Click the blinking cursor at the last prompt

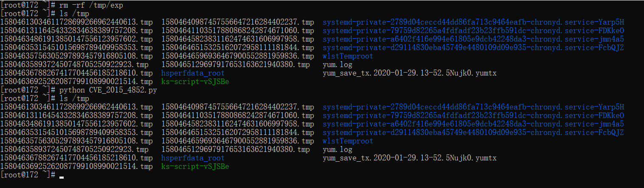[x=62, y=177]
